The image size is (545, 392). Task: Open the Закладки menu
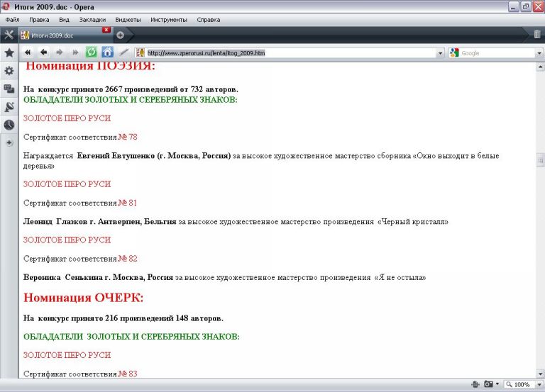92,20
